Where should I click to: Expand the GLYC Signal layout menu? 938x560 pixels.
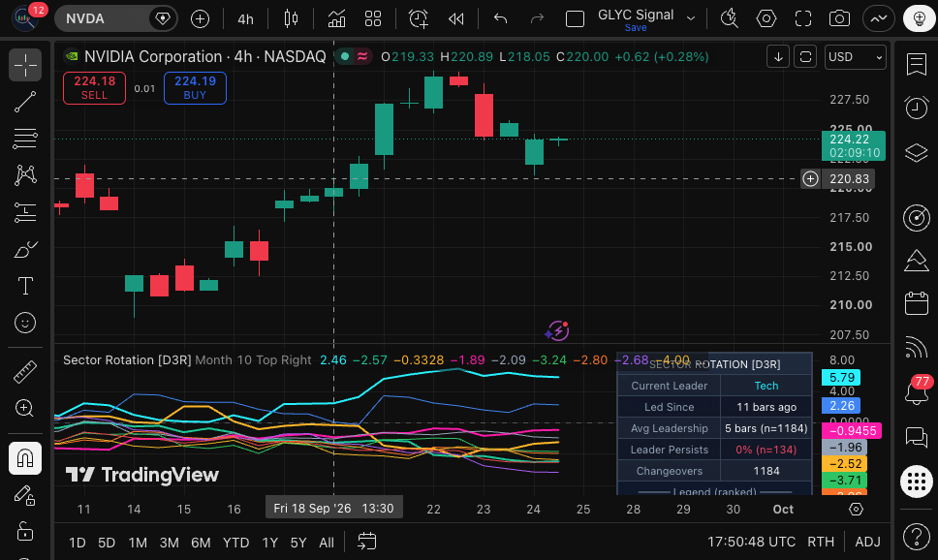point(691,18)
